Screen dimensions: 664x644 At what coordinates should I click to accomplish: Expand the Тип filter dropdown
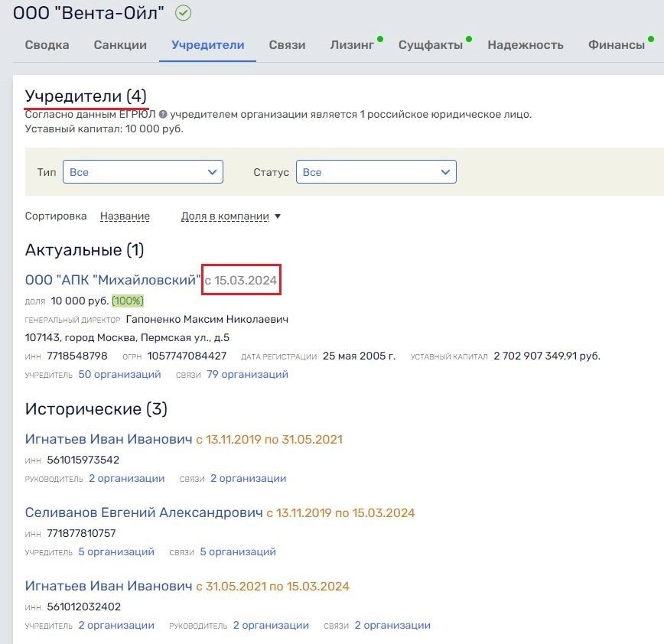tap(143, 172)
